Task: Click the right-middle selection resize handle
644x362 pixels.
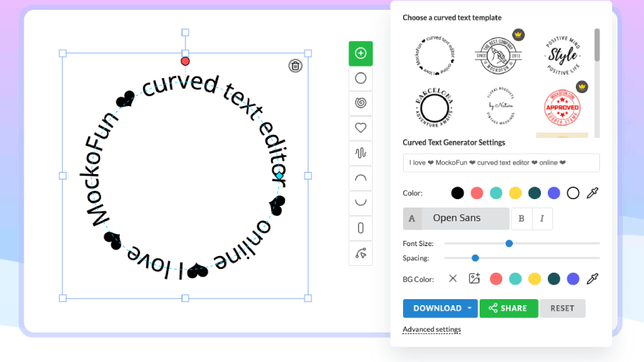Action: [x=308, y=176]
